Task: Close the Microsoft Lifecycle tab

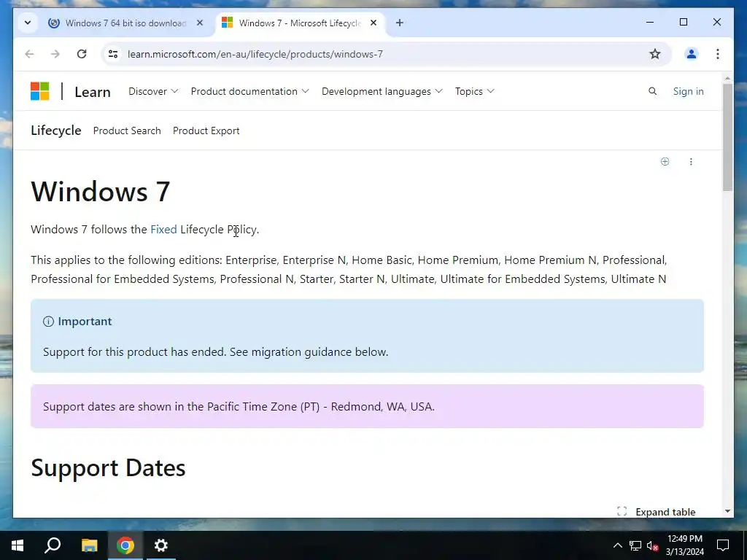Action: [373, 23]
